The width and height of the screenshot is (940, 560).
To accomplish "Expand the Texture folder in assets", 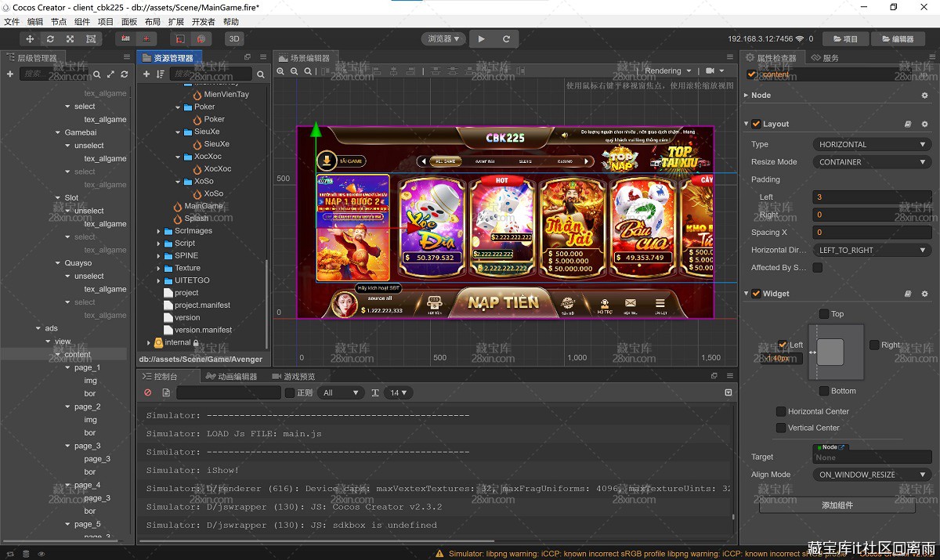I will [x=158, y=268].
